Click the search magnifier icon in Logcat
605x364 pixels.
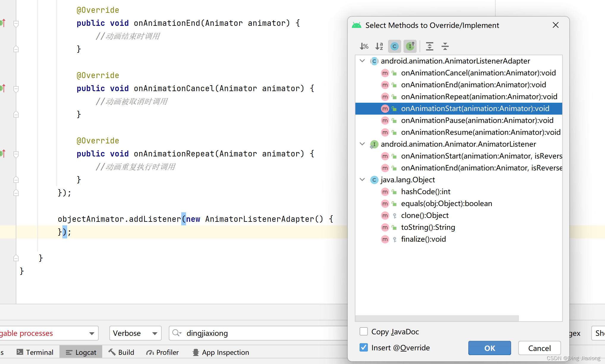[177, 333]
